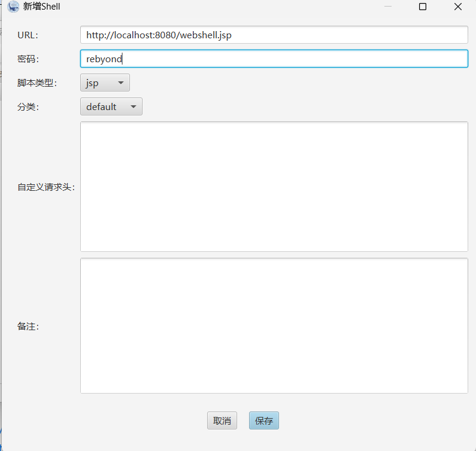476x451 pixels.
Task: Minimize the 新增Shell window
Action: pyautogui.click(x=388, y=7)
